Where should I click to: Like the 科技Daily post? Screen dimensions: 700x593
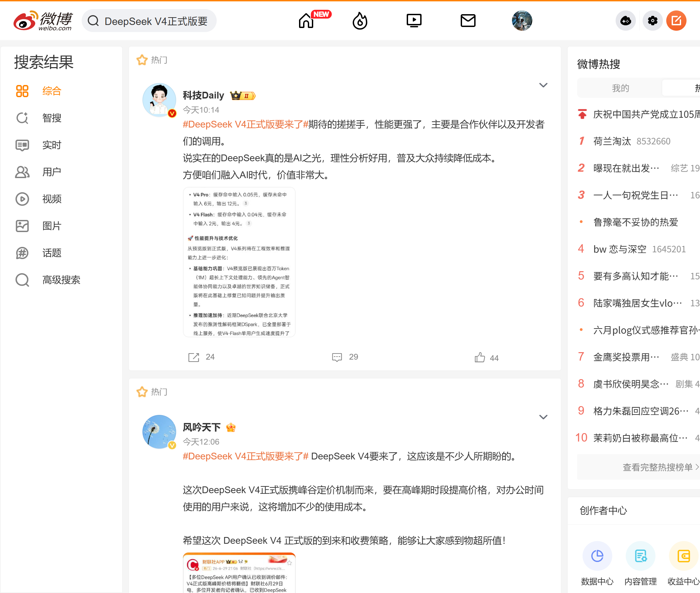coord(487,358)
